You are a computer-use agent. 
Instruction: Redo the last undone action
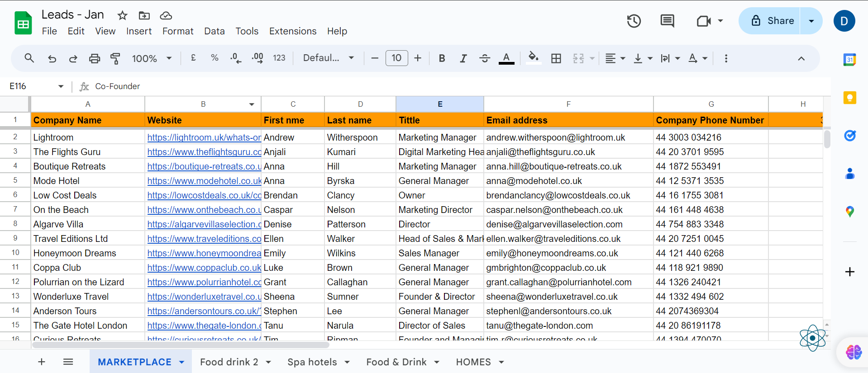(73, 58)
